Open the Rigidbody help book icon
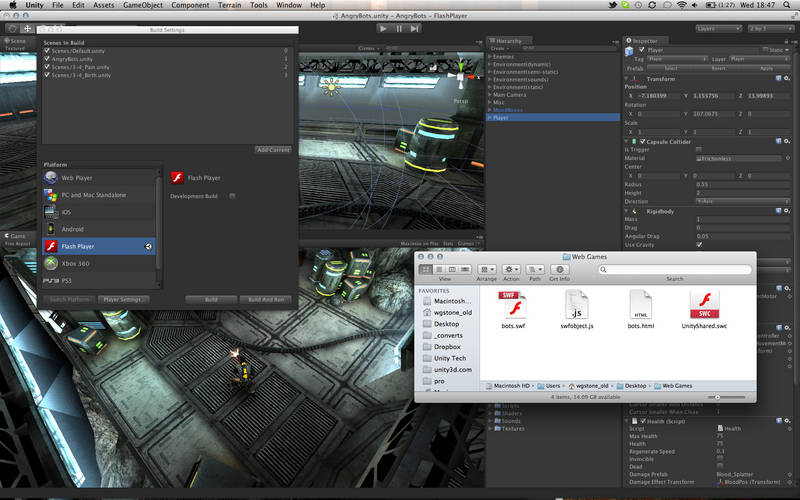Screen dimensions: 800x500 pos(779,211)
